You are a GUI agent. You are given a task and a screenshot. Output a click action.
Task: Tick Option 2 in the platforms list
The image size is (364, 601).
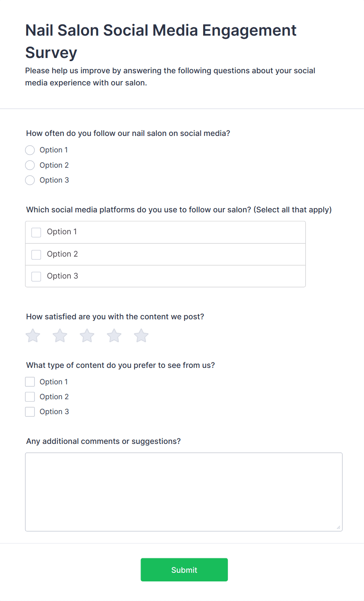(36, 255)
